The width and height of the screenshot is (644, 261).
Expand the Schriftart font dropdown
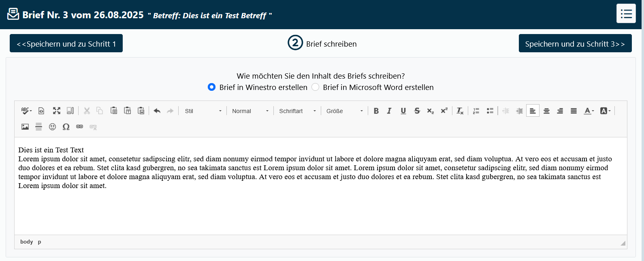297,111
